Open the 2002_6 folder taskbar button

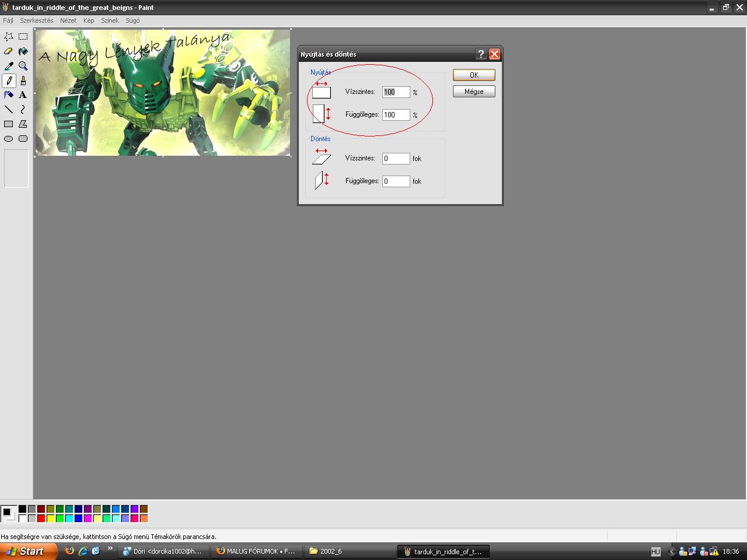tap(350, 551)
